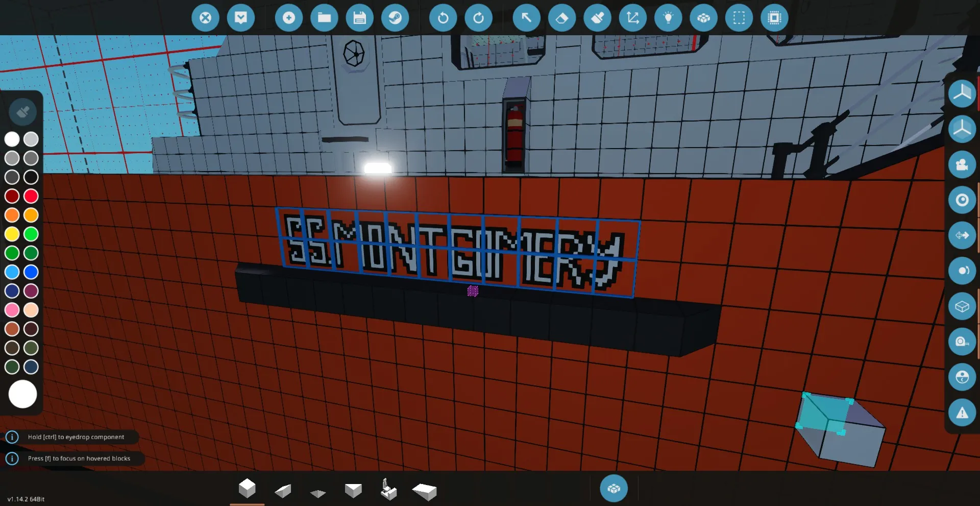Click the tape measure tool icon
This screenshot has height=506, width=980.
(x=962, y=342)
